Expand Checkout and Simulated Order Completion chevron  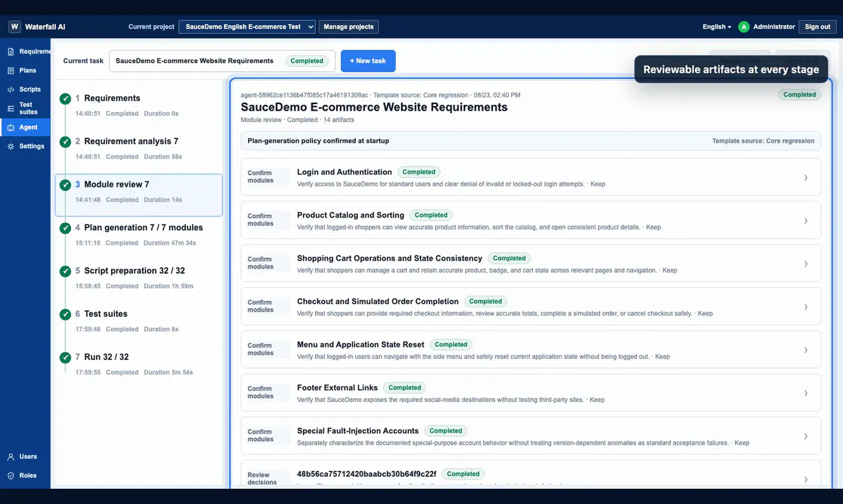point(806,307)
